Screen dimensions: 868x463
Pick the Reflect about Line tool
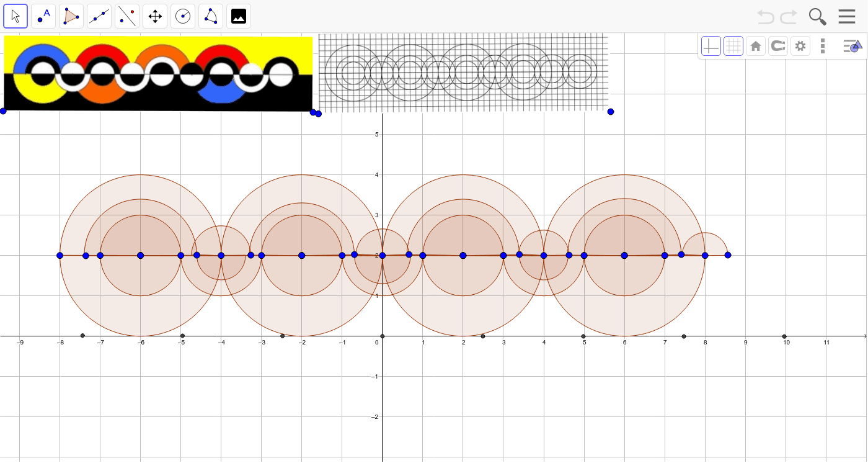point(127,16)
